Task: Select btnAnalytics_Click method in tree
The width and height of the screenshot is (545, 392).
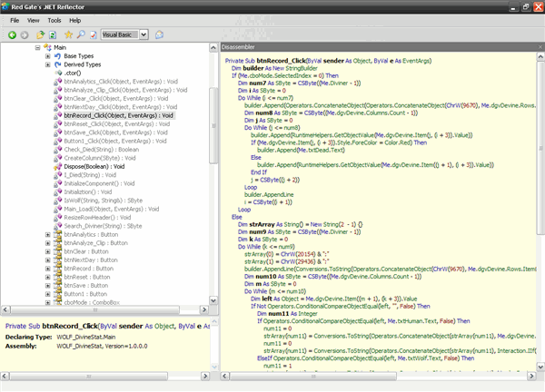Action: (121, 82)
